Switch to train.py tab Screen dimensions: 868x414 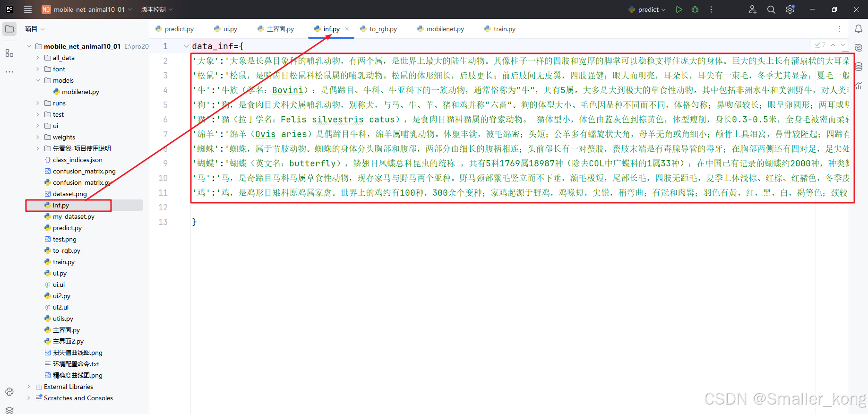(x=499, y=29)
